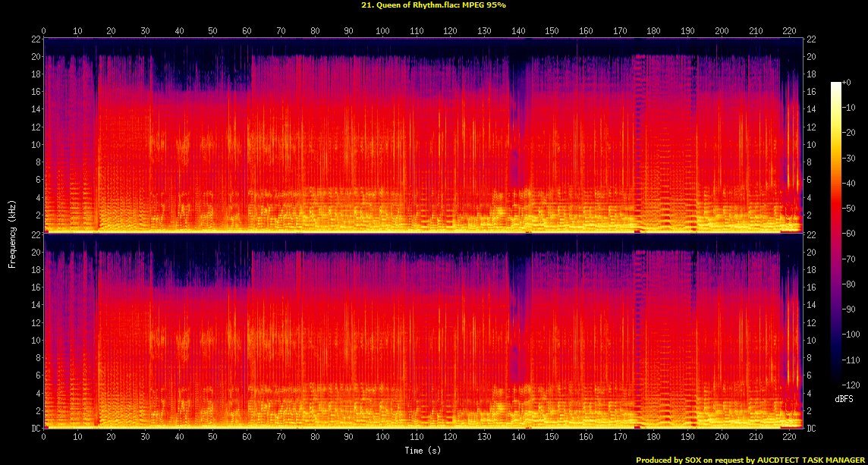Click the 'Time (s)' axis label
Viewport: 868px width, 465px height.
tap(423, 450)
